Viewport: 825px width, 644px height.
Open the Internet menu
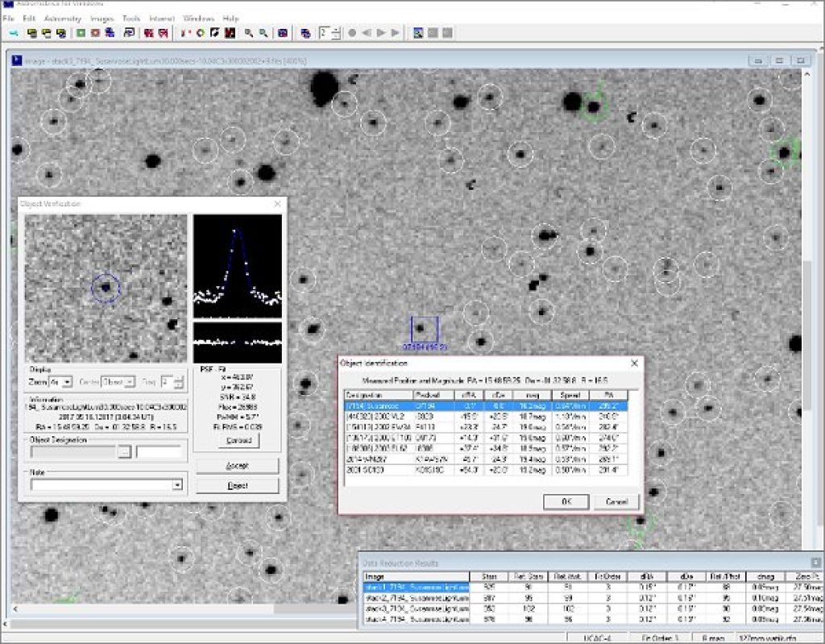[162, 19]
